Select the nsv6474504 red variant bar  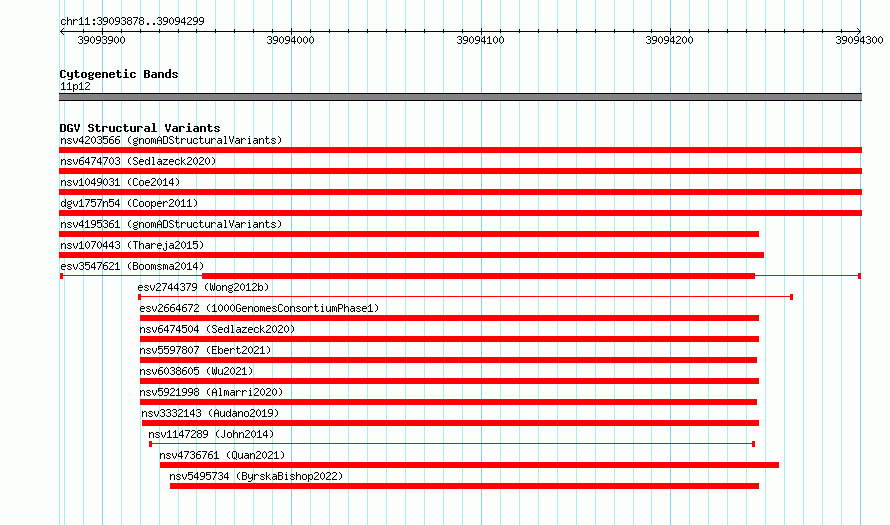450,339
